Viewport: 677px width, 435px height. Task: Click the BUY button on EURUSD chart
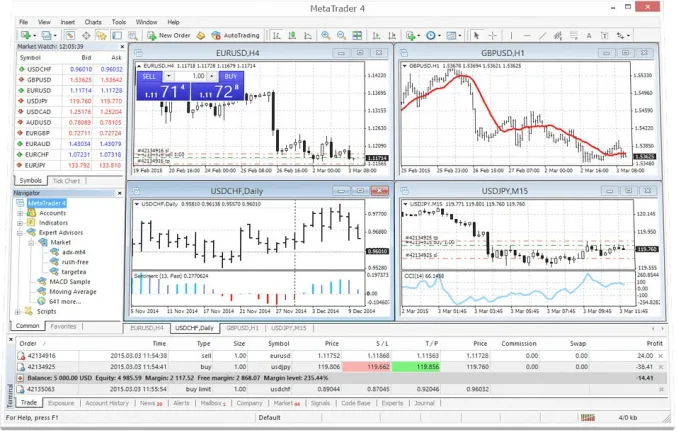click(231, 77)
